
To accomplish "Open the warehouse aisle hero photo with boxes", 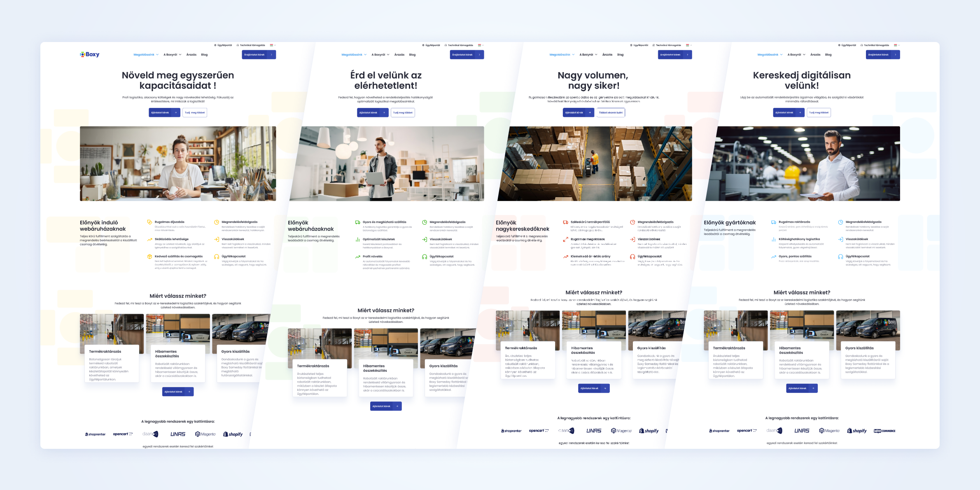I will (594, 163).
